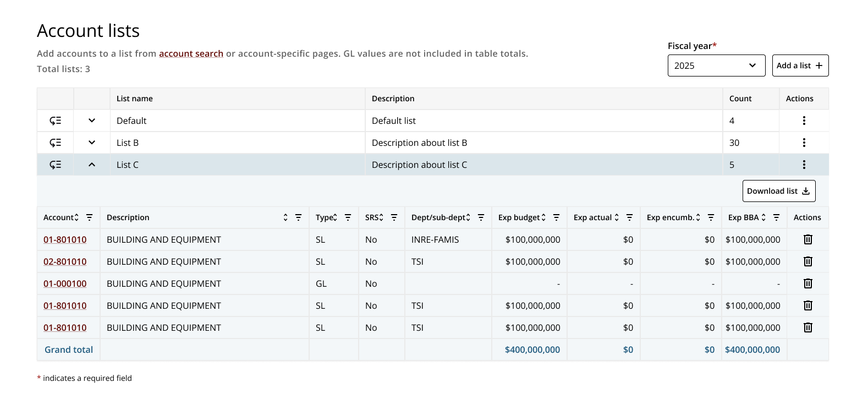The width and height of the screenshot is (868, 415).
Task: Follow the account search link
Action: [191, 53]
